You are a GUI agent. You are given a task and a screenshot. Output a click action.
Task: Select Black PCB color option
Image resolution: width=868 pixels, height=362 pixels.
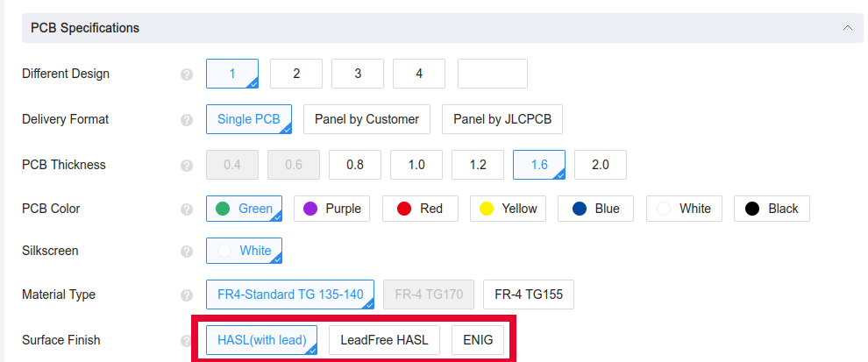[x=772, y=209]
